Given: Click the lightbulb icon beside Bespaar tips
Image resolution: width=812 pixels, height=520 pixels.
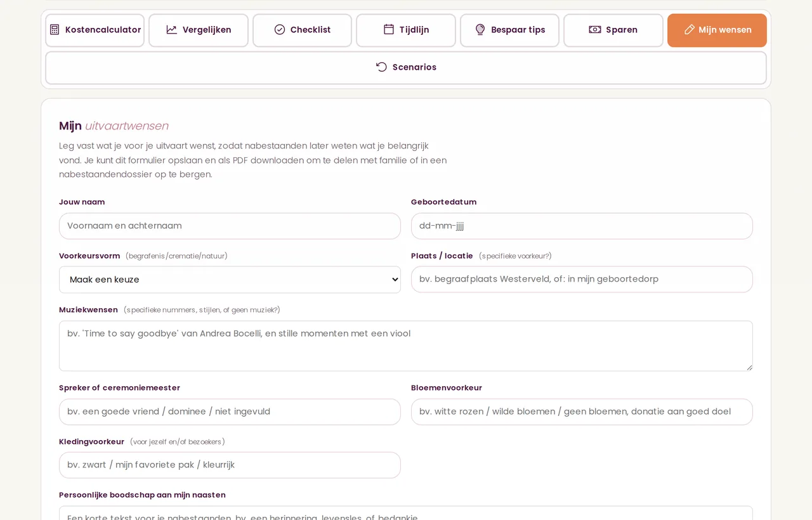Looking at the screenshot, I should click(480, 30).
